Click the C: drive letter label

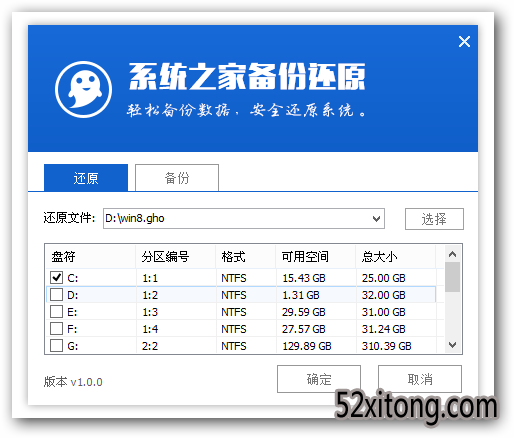click(73, 278)
